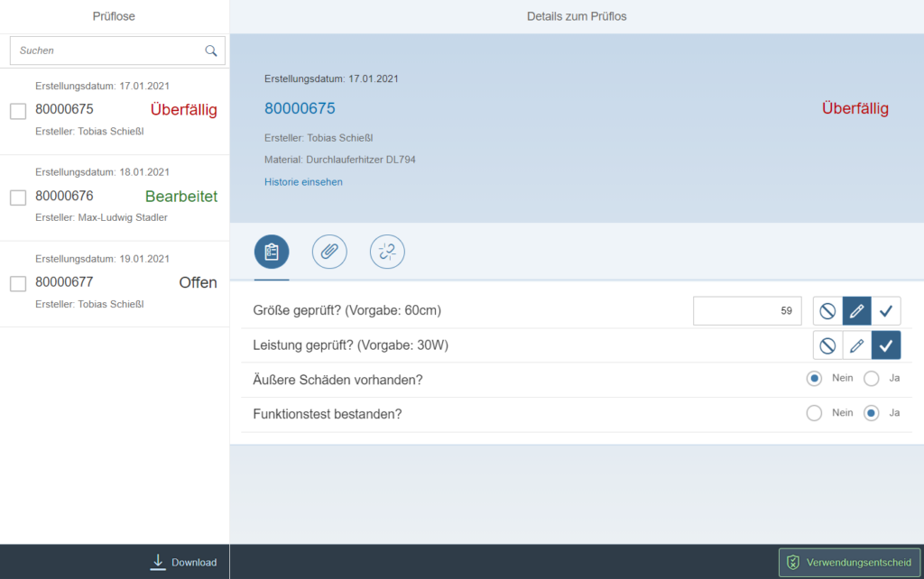Image resolution: width=924 pixels, height=579 pixels.
Task: Click the checkmark icon for Größe geprüft
Action: (x=885, y=311)
